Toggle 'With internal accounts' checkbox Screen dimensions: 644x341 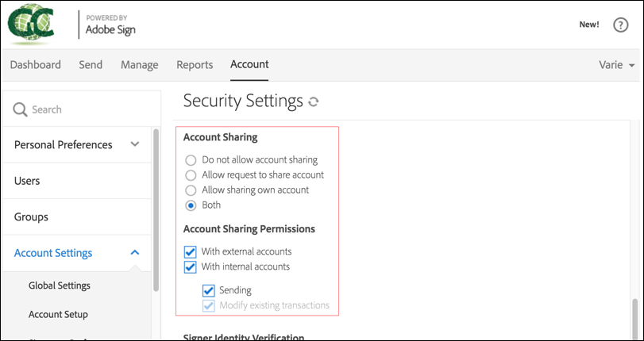(x=190, y=267)
